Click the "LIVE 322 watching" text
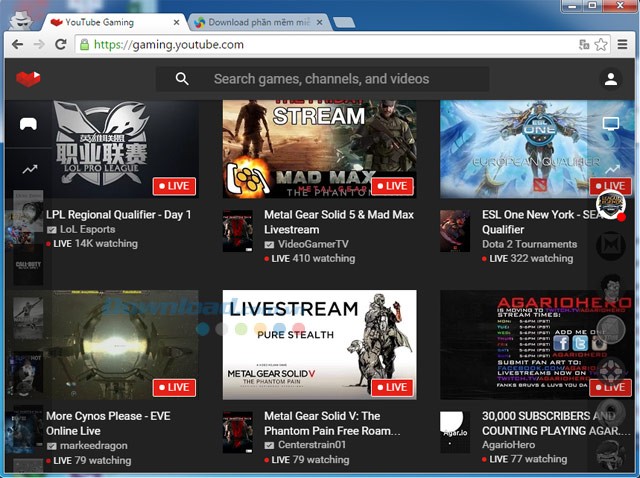 click(x=528, y=258)
